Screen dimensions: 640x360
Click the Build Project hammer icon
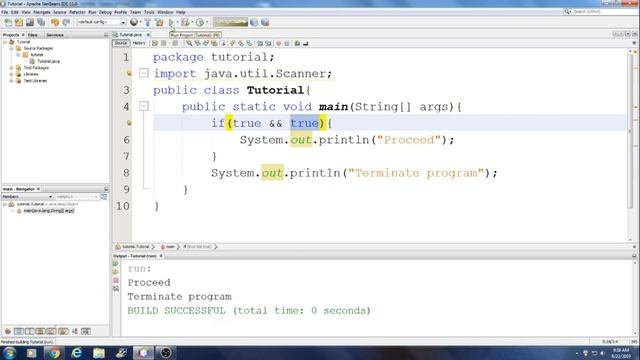148,22
